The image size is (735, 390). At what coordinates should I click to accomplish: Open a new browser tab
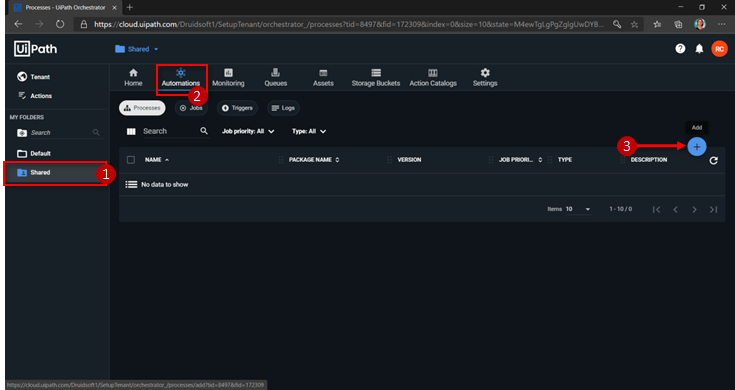(130, 8)
